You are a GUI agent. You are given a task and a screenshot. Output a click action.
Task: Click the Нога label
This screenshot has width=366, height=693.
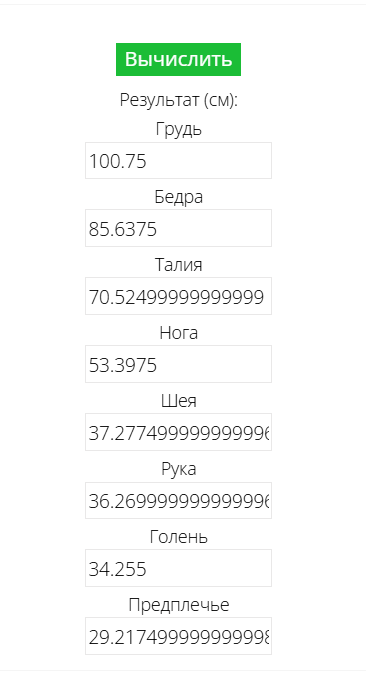point(179,333)
